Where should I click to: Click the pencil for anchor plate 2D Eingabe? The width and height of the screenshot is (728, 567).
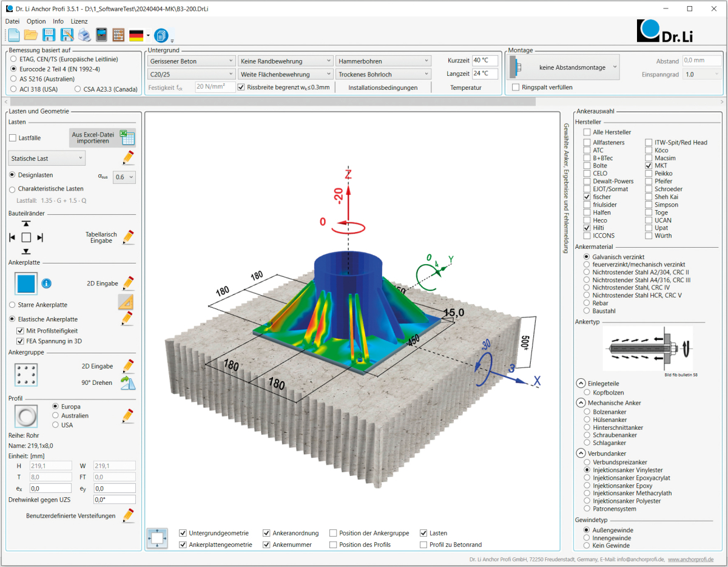(x=128, y=283)
